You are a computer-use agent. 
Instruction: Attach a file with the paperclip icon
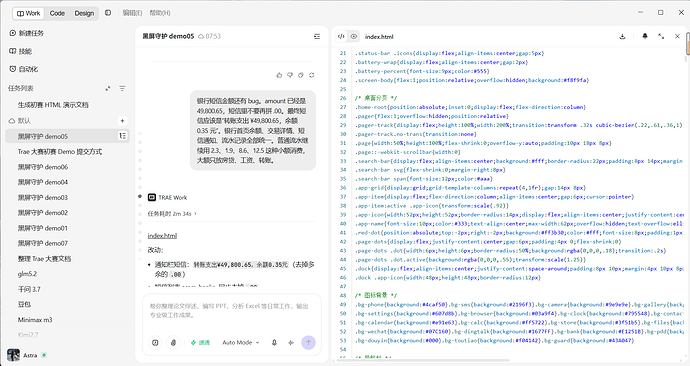pyautogui.click(x=173, y=342)
